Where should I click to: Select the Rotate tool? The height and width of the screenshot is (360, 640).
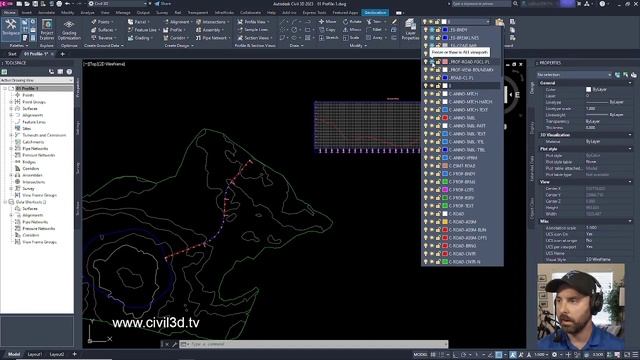(352, 22)
